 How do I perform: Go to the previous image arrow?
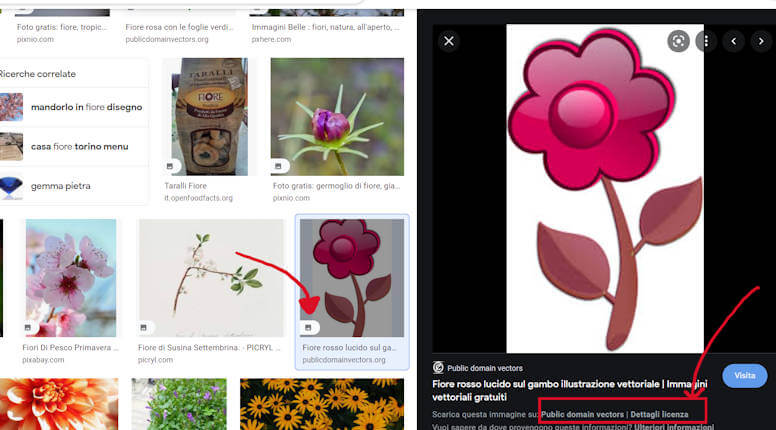pyautogui.click(x=735, y=41)
